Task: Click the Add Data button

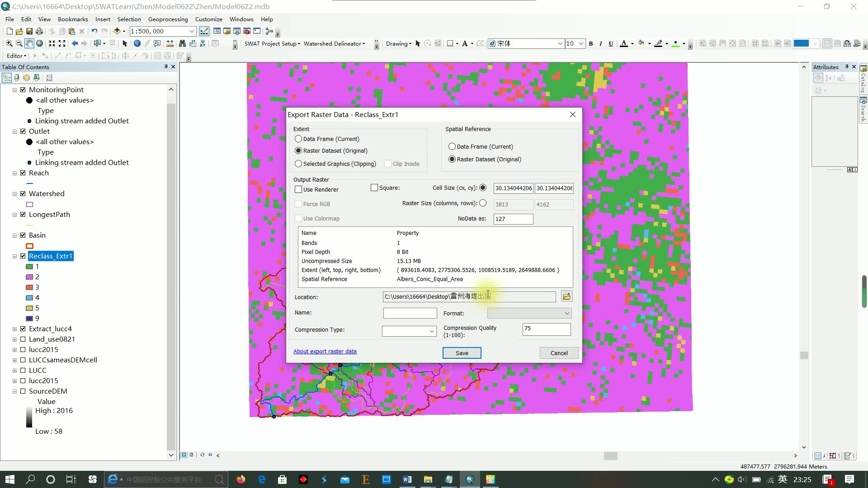Action: [117, 31]
